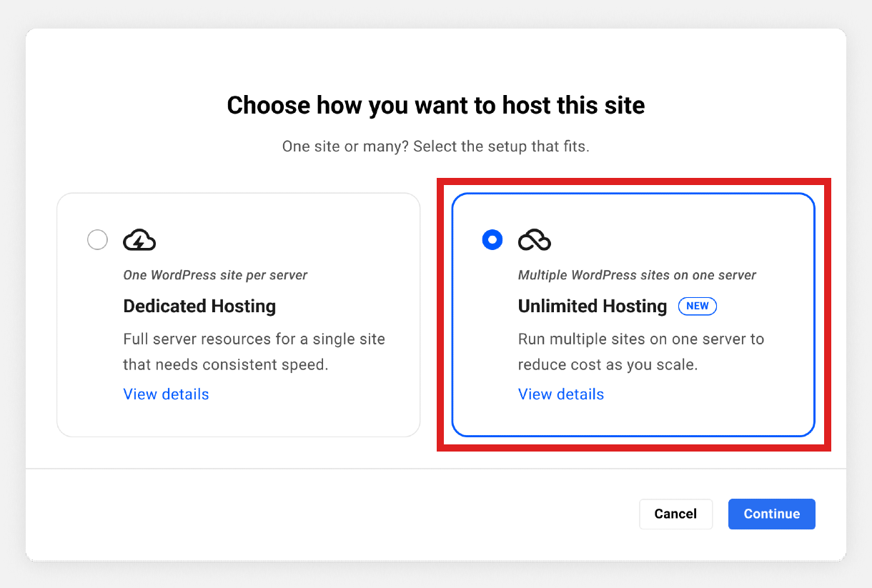
Task: Click the Dedicated Hosting title text
Action: [199, 307]
